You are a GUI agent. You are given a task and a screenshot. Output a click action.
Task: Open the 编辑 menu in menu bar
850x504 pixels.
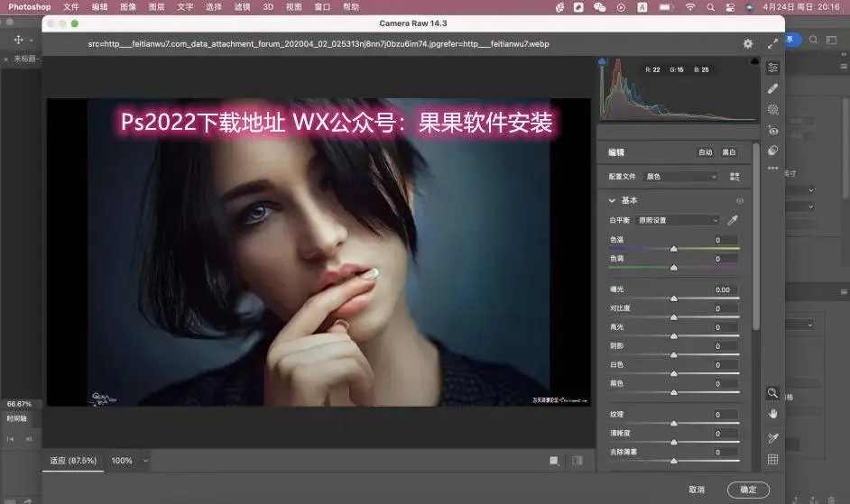point(100,7)
